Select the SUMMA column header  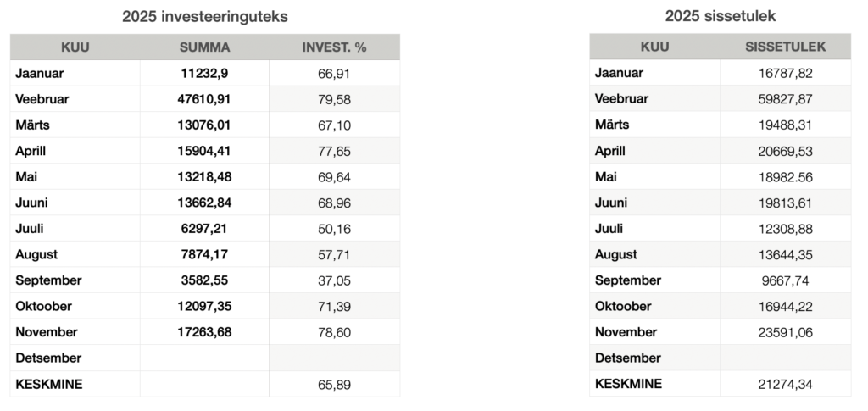[x=204, y=47]
